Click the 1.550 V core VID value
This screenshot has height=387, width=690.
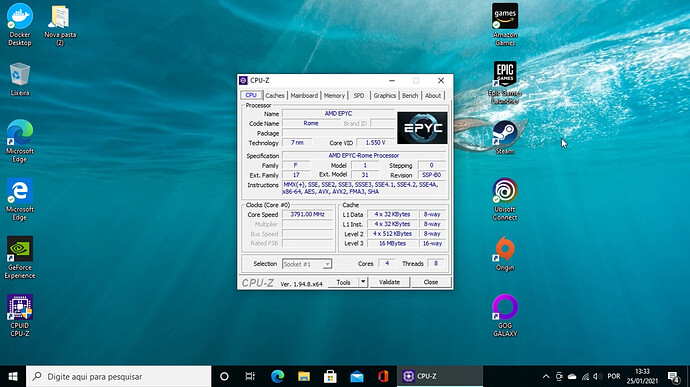375,143
